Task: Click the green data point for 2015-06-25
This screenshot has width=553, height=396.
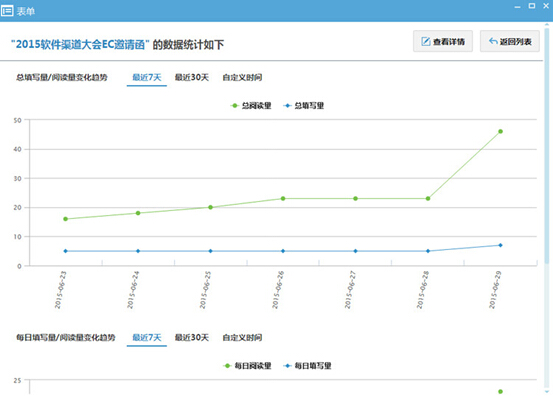Action: pyautogui.click(x=211, y=207)
